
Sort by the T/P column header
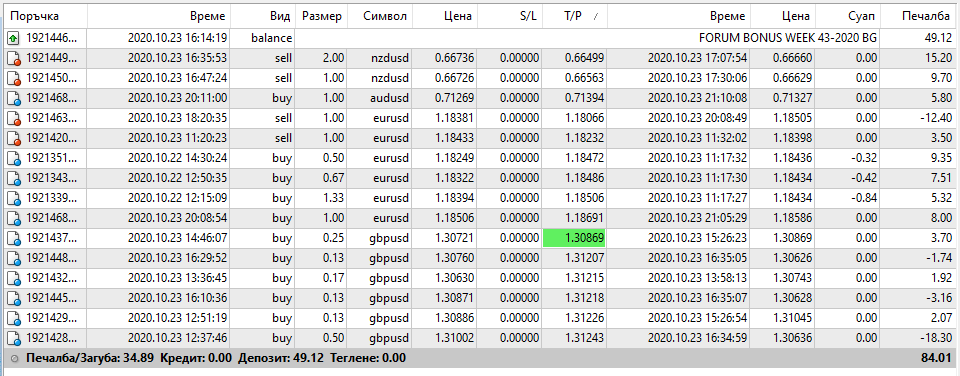coord(574,17)
